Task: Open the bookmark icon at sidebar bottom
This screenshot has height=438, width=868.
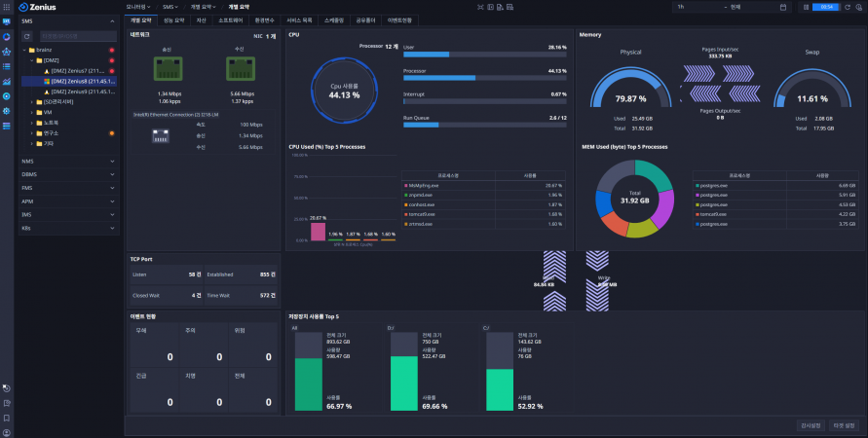Action: click(7, 419)
